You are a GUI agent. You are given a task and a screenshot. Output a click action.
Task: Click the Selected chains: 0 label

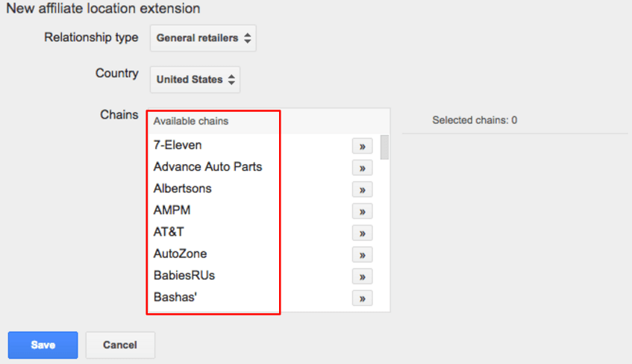[x=475, y=120]
